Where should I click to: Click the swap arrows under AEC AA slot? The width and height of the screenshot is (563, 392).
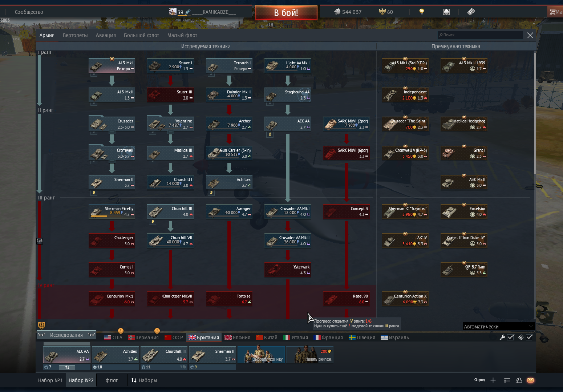(x=67, y=367)
